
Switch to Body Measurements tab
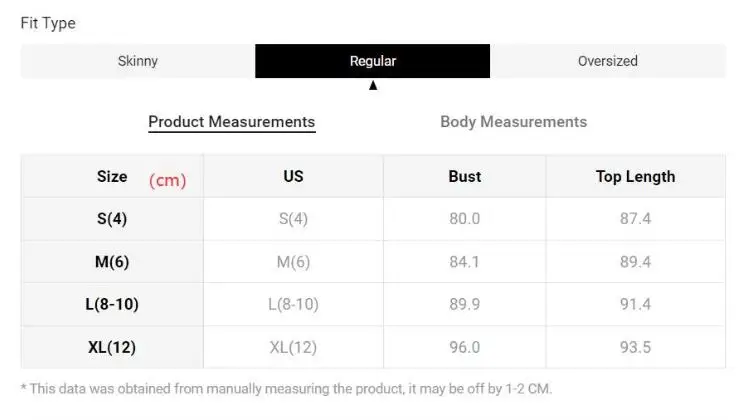coord(513,122)
